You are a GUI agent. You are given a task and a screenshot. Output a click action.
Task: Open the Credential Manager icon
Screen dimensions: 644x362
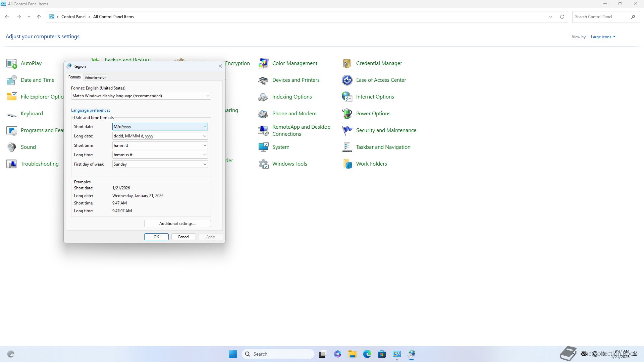point(347,63)
